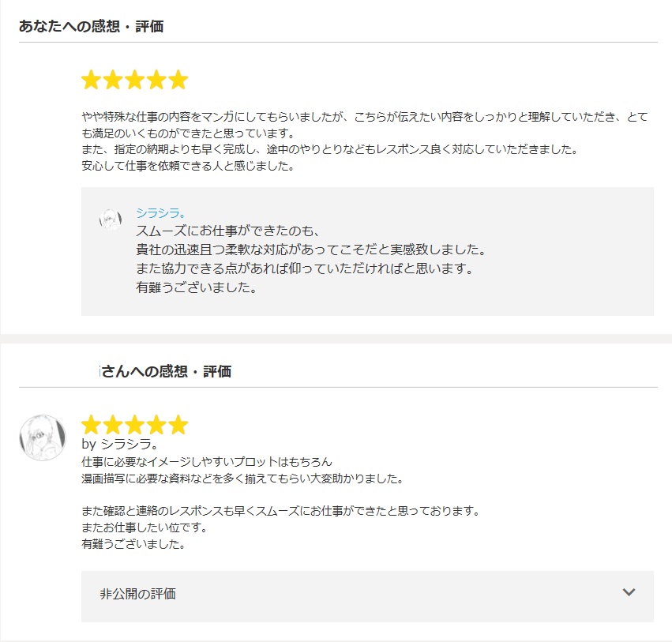Screen dimensions: 672x642
Task: Click the review text starting やや特殊な仕事の内容
Action: pyautogui.click(x=364, y=141)
